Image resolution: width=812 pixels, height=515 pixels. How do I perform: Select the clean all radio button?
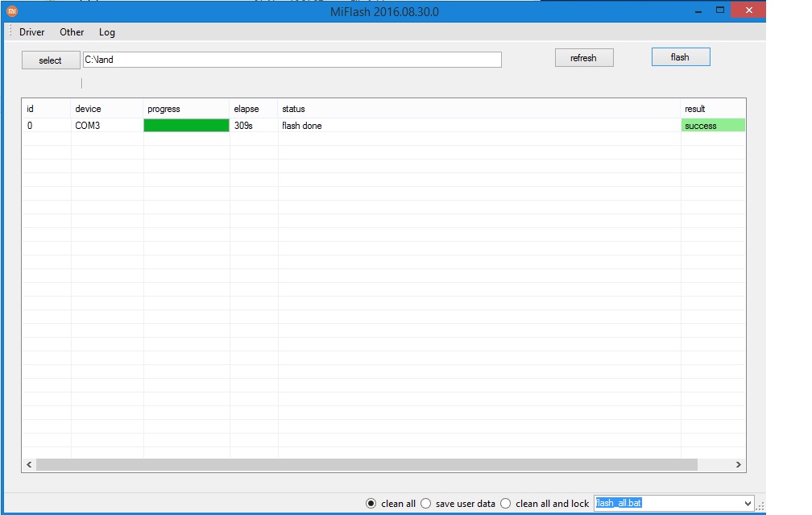tap(371, 503)
